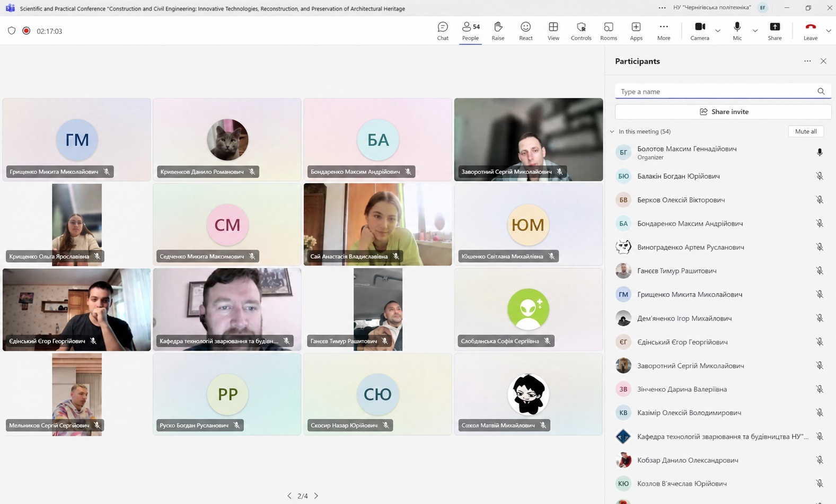
Task: Open the More actions menu
Action: tap(664, 31)
